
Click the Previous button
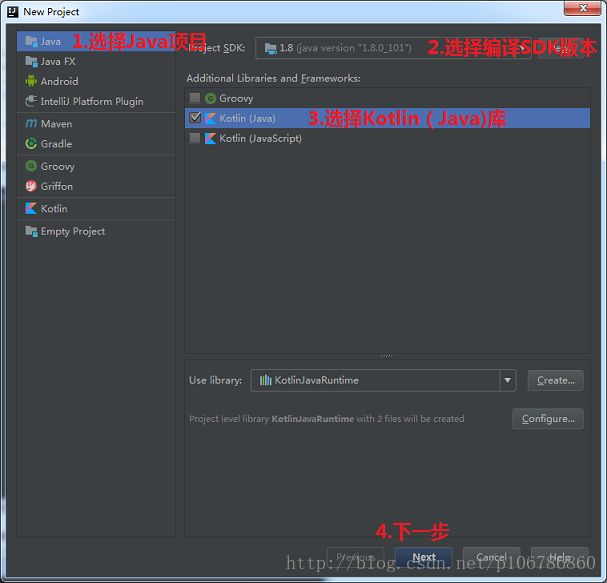tap(355, 557)
